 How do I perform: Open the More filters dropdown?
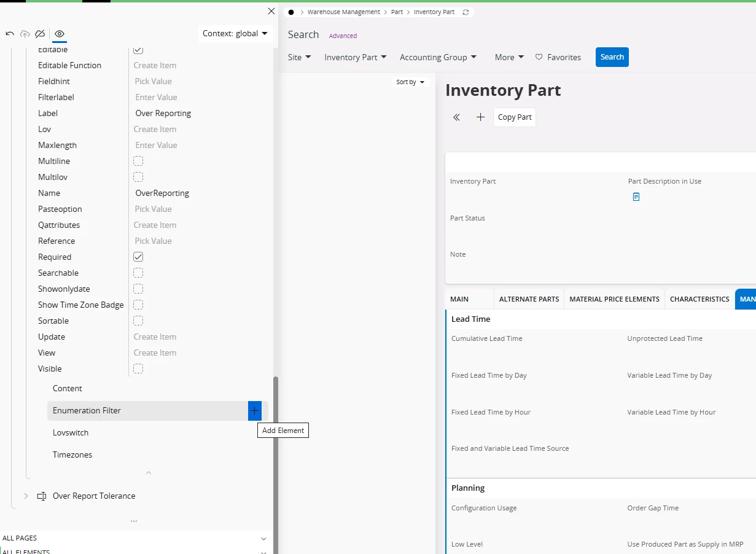[509, 57]
